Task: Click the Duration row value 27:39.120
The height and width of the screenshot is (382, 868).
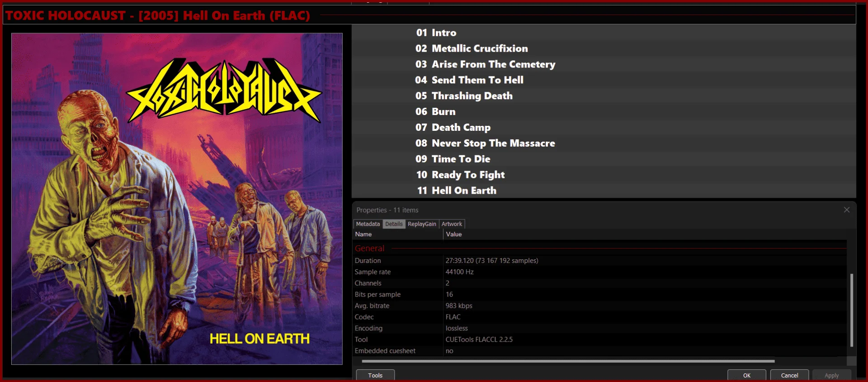Action: tap(492, 261)
